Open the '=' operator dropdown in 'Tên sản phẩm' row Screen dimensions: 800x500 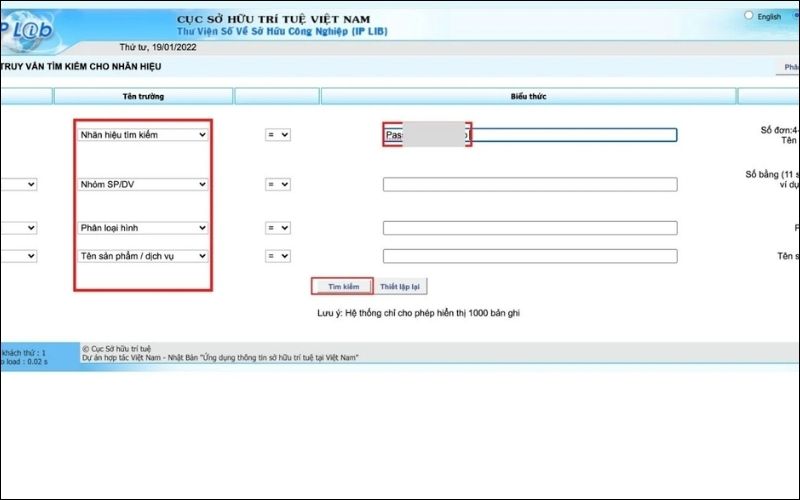tap(277, 256)
